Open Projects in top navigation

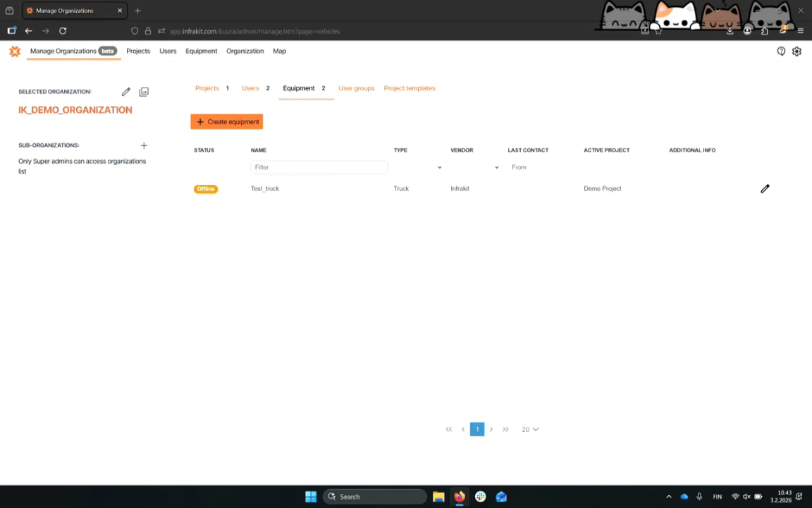pos(138,51)
